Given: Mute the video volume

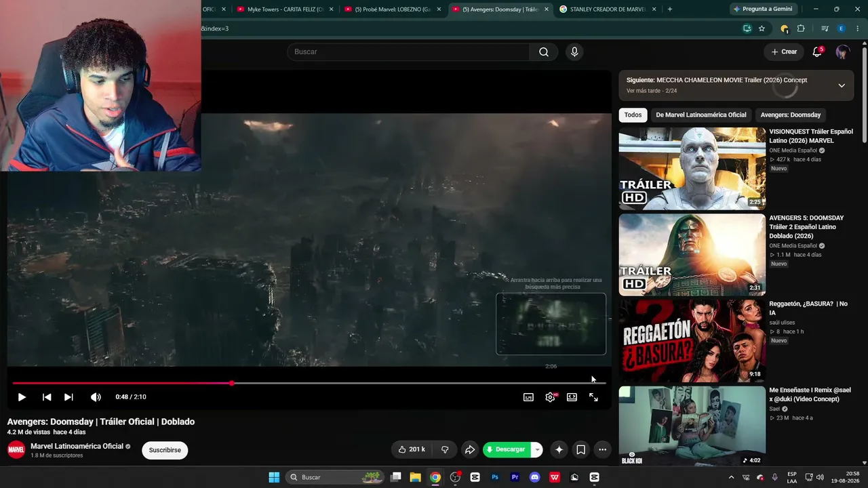Looking at the screenshot, I should pyautogui.click(x=96, y=397).
